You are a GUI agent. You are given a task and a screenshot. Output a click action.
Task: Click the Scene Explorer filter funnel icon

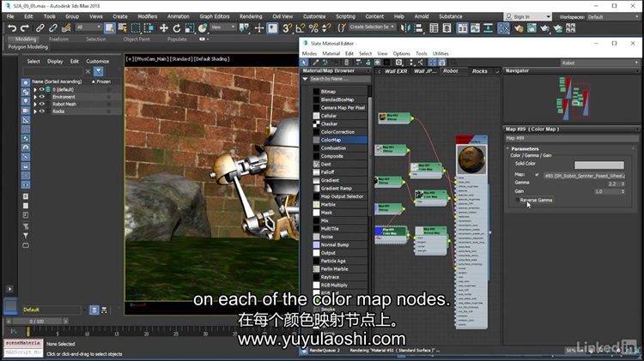[x=99, y=71]
